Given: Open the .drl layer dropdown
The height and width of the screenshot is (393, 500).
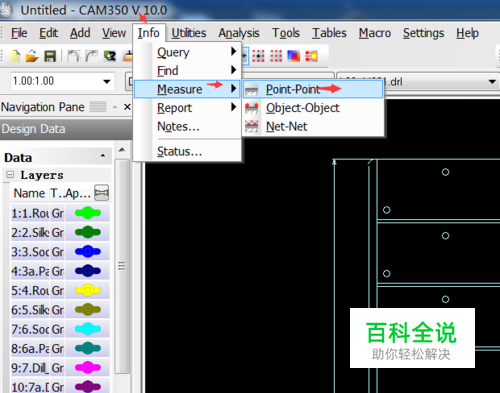Looking at the screenshot, I should [x=492, y=82].
